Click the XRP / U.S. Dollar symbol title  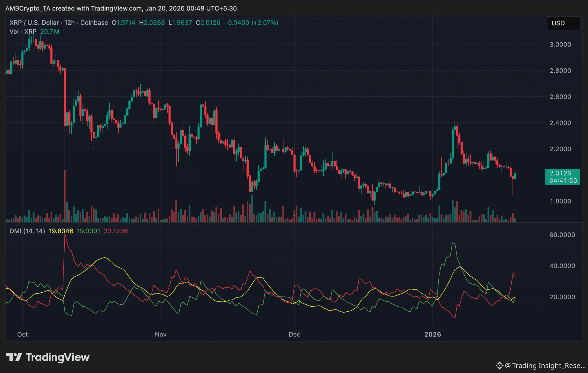[x=34, y=23]
